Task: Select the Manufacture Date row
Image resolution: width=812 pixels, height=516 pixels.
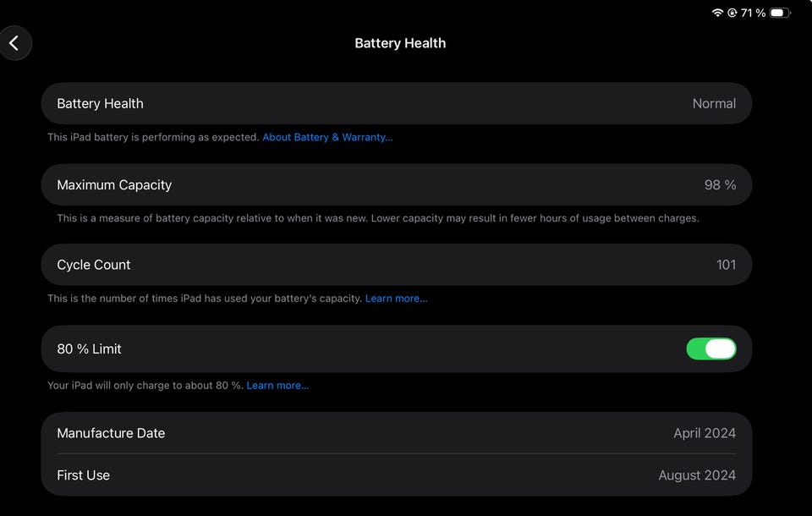Action: click(396, 433)
